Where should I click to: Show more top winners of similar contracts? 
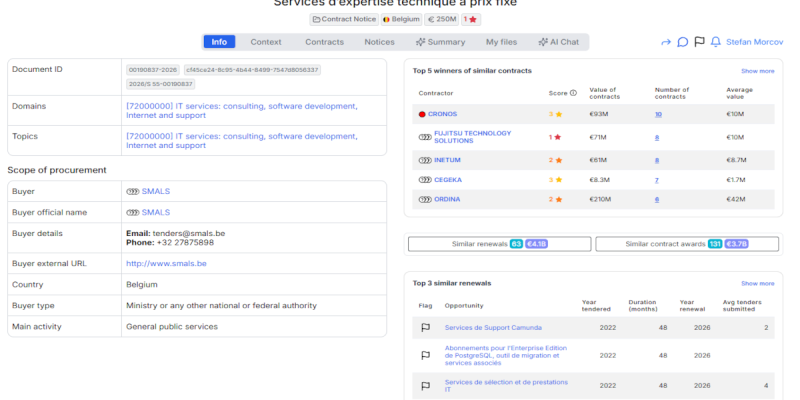(758, 71)
